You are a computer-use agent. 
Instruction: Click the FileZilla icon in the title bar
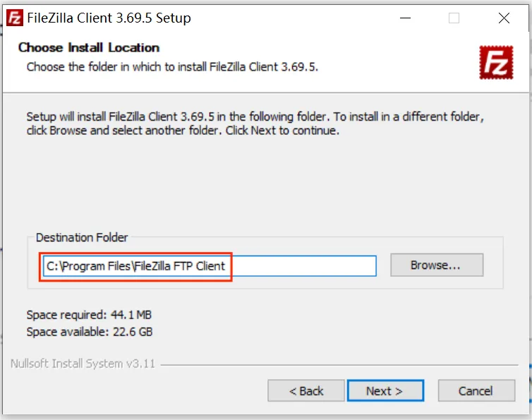[15, 18]
